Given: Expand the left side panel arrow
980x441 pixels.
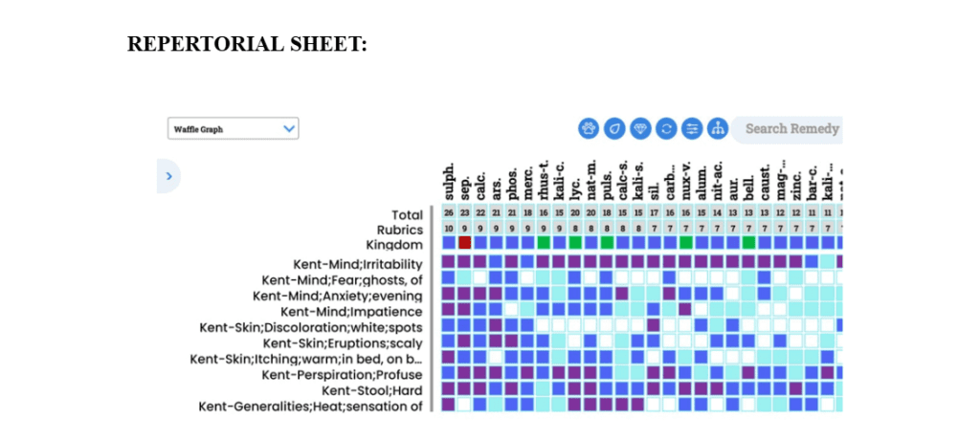Looking at the screenshot, I should pyautogui.click(x=168, y=176).
